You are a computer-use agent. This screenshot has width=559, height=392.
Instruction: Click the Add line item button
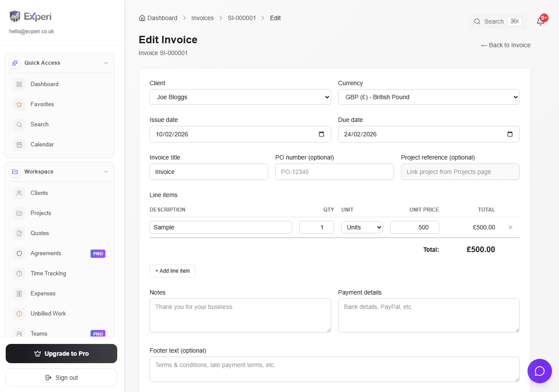tap(172, 271)
